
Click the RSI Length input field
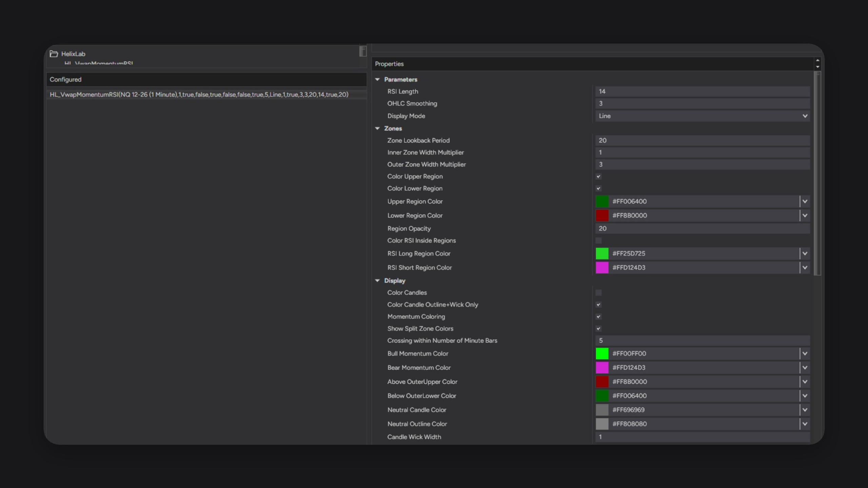click(703, 91)
